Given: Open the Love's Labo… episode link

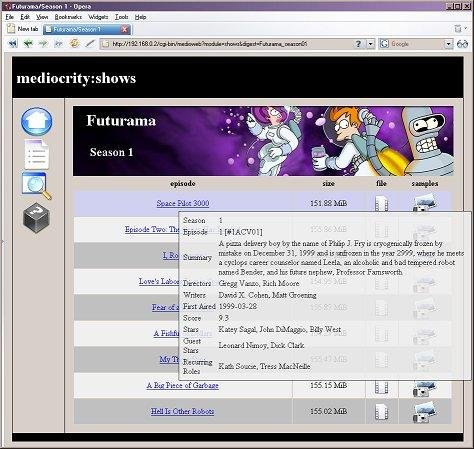Looking at the screenshot, I should (159, 281).
